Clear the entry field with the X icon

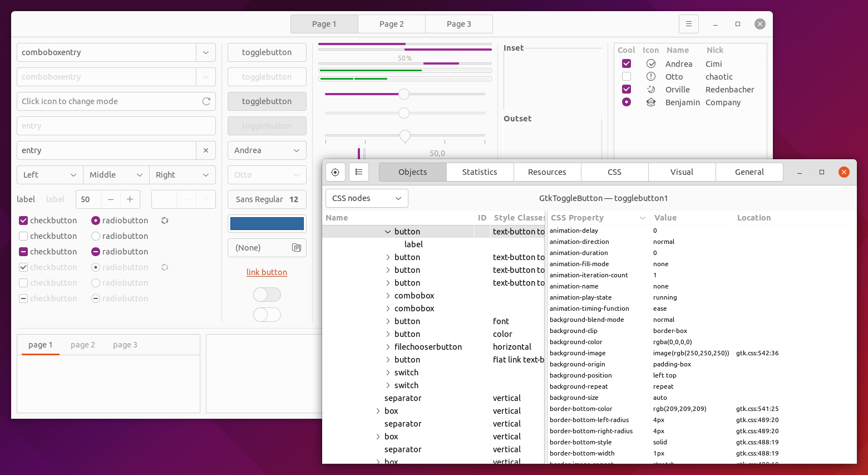coord(206,150)
